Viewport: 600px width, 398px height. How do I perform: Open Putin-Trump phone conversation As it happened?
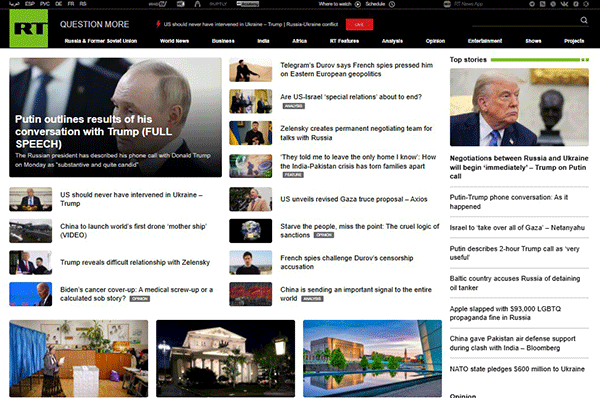pos(509,202)
